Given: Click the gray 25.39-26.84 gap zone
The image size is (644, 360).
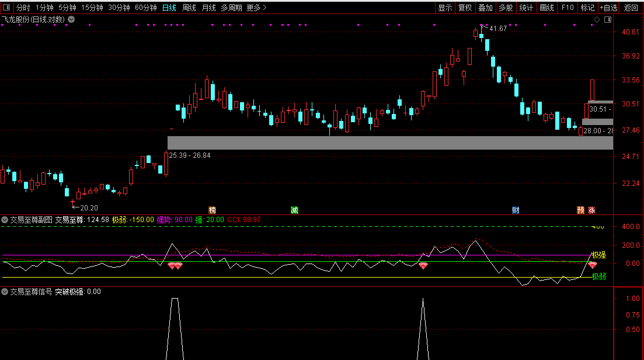Looking at the screenshot, I should (x=390, y=143).
